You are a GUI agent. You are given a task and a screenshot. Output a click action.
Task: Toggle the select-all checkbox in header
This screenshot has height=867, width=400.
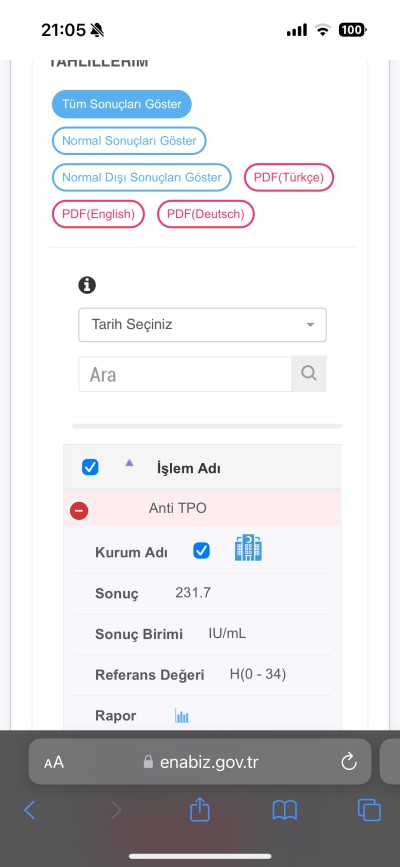pyautogui.click(x=90, y=468)
